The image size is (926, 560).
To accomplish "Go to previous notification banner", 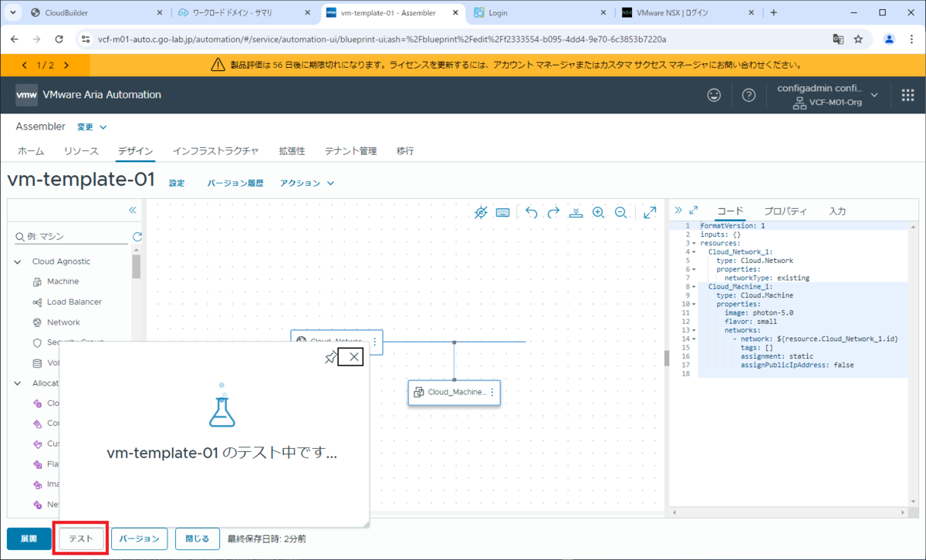I will click(x=25, y=66).
